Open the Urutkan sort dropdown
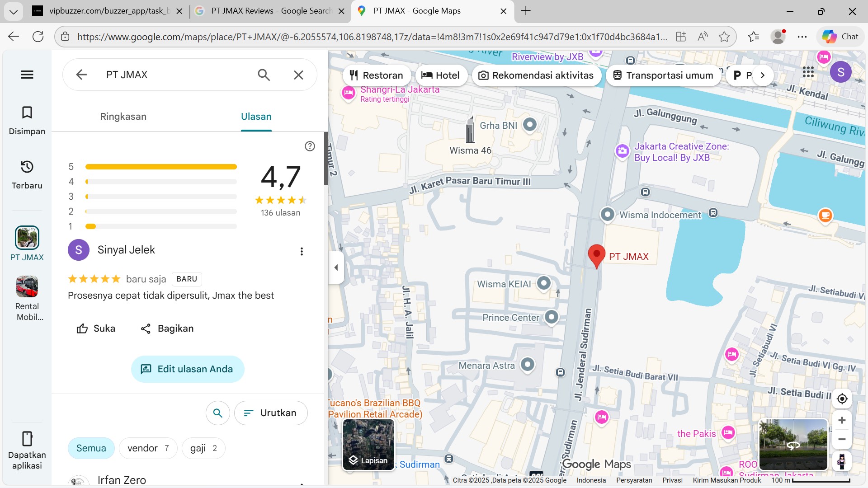Image resolution: width=868 pixels, height=488 pixels. [271, 413]
